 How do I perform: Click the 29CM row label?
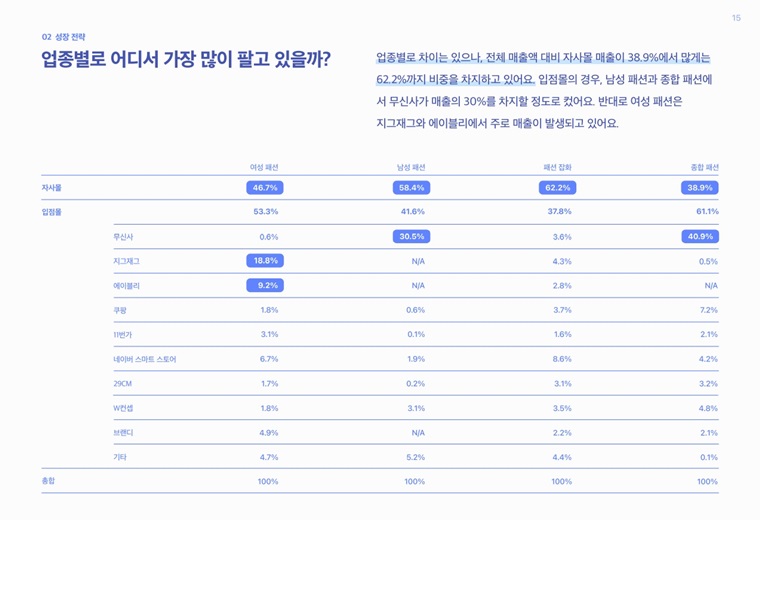[123, 383]
